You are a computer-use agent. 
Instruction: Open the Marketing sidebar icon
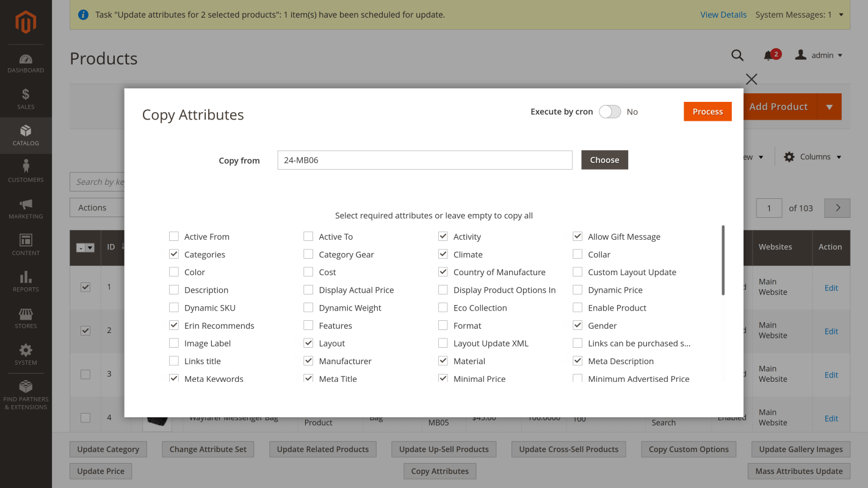[26, 207]
